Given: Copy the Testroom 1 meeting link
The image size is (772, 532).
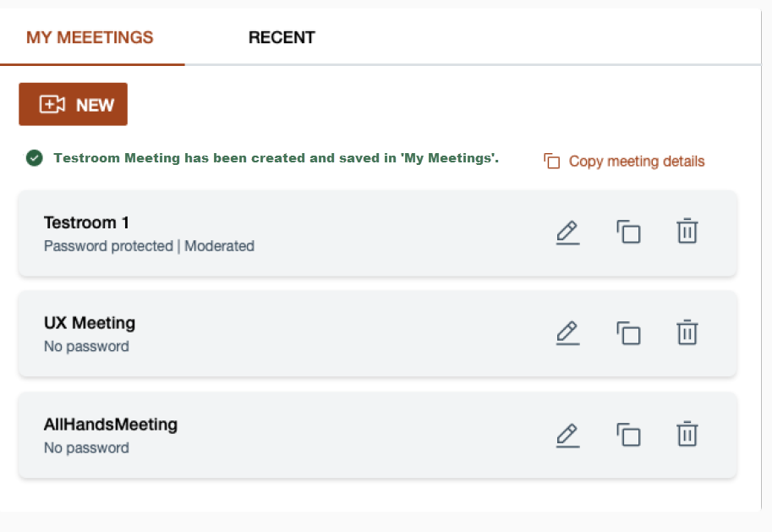Looking at the screenshot, I should [628, 232].
